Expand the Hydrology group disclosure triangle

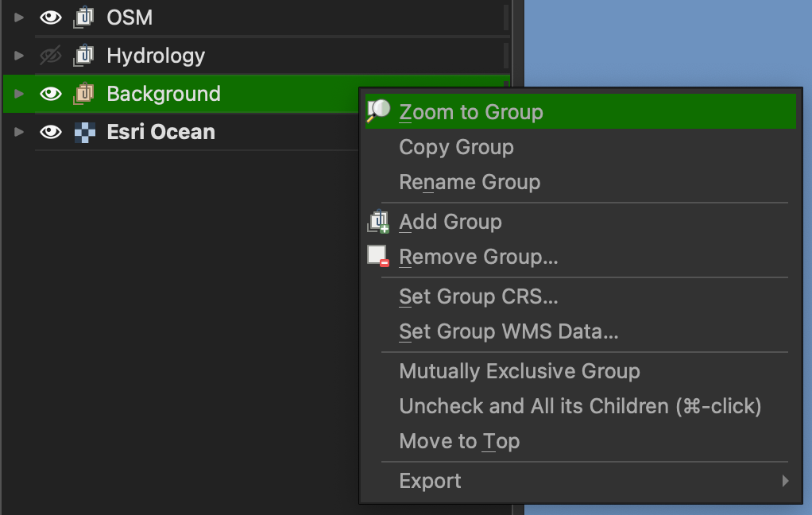(19, 56)
